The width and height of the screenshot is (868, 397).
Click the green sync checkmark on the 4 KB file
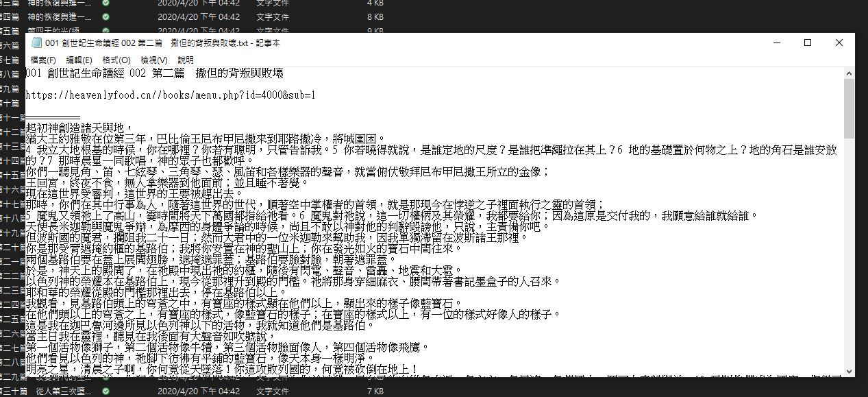(106, 3)
